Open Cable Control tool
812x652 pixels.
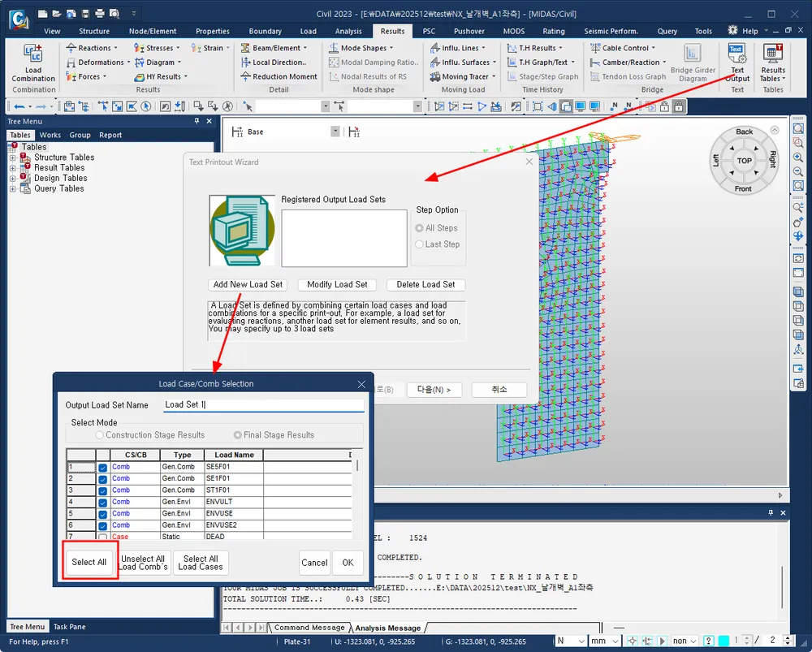pos(623,48)
